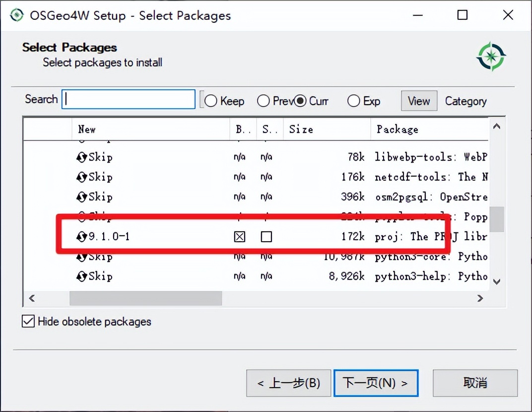Click the View button

(x=419, y=101)
